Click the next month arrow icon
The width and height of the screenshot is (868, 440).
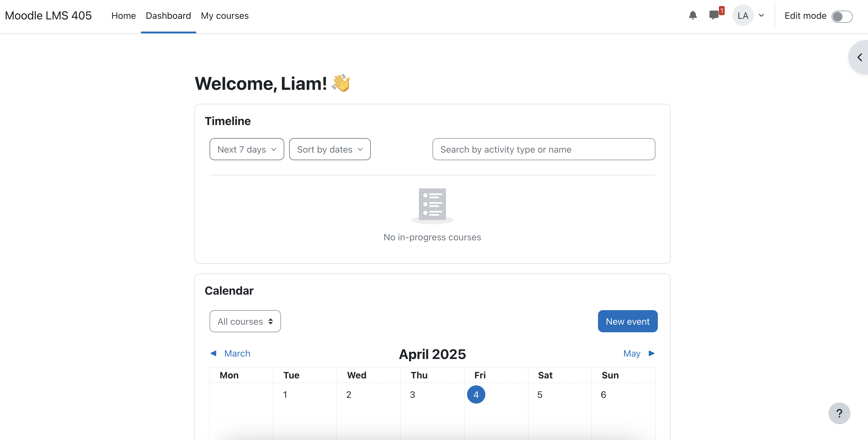click(x=651, y=353)
